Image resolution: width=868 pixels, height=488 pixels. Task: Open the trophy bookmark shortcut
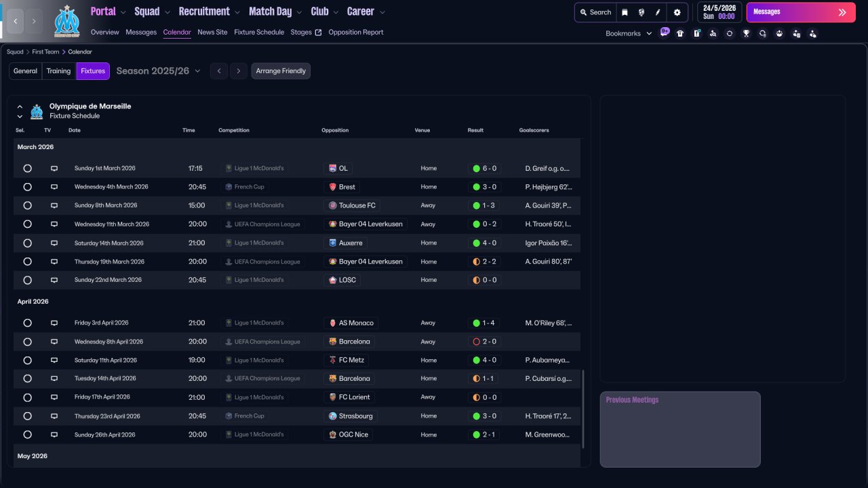746,33
